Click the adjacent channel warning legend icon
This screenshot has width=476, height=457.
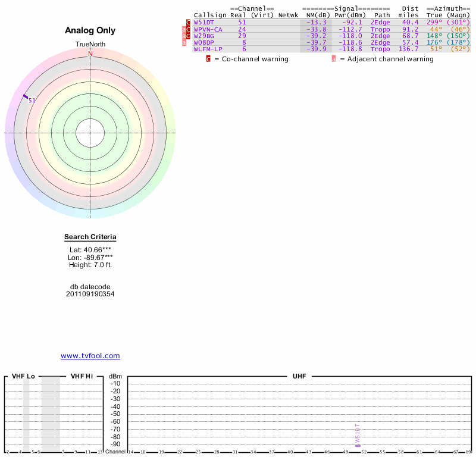click(x=334, y=59)
